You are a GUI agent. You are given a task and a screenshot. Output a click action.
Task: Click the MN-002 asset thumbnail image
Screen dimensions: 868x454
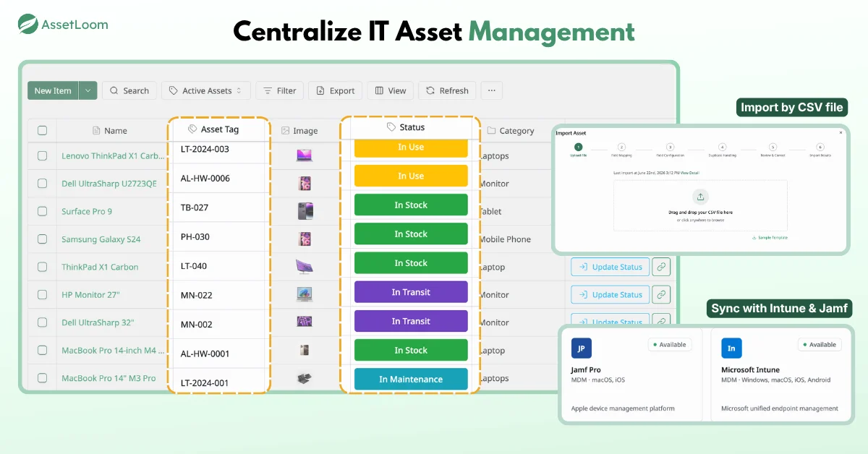pyautogui.click(x=305, y=322)
